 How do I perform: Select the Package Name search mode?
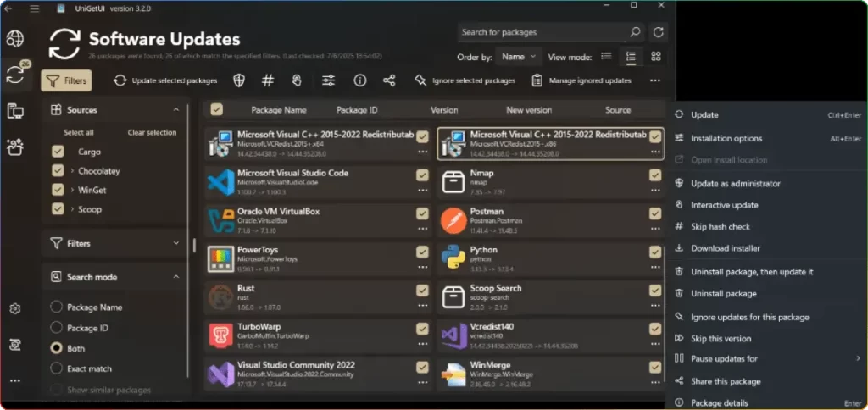pyautogui.click(x=56, y=307)
